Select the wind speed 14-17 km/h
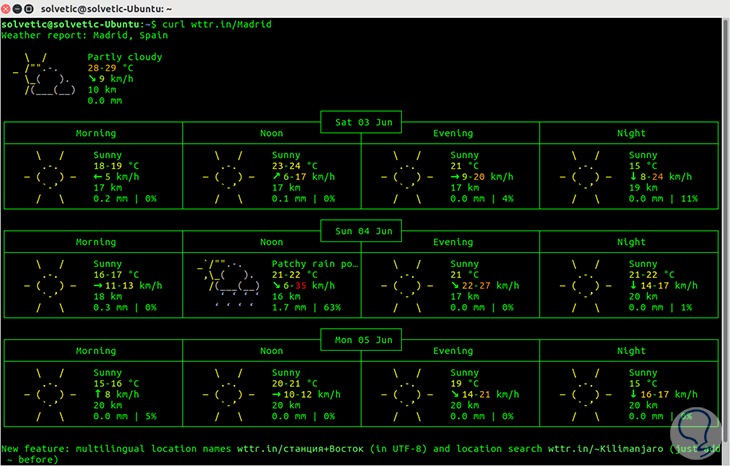The width and height of the screenshot is (730, 466). (x=663, y=286)
